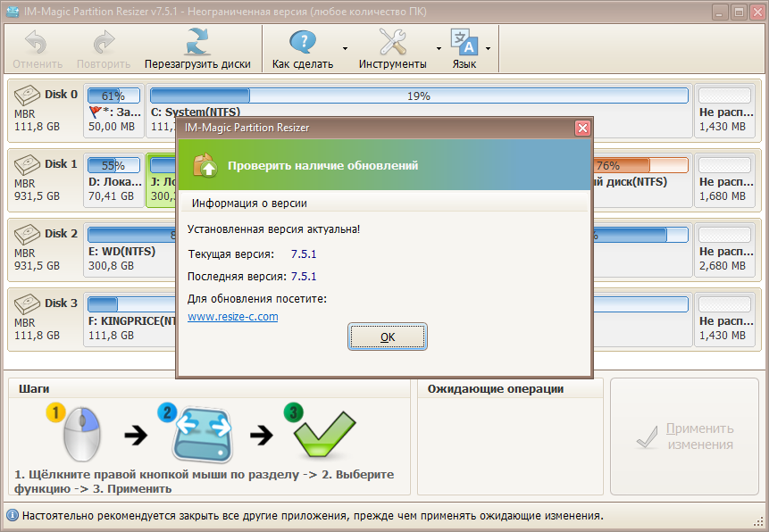This screenshot has width=769, height=532.
Task: Select the Disk 0 drive icon
Action: tap(27, 96)
